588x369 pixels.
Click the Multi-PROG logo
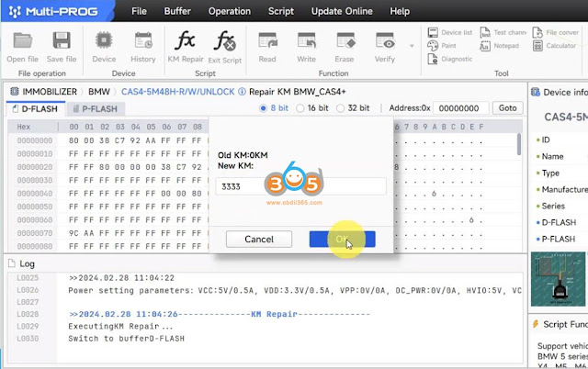(53, 11)
